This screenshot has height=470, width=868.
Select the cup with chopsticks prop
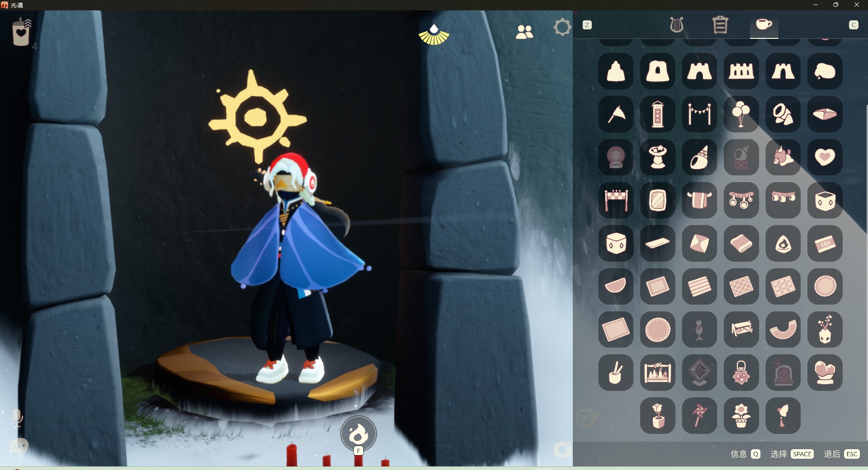point(616,372)
